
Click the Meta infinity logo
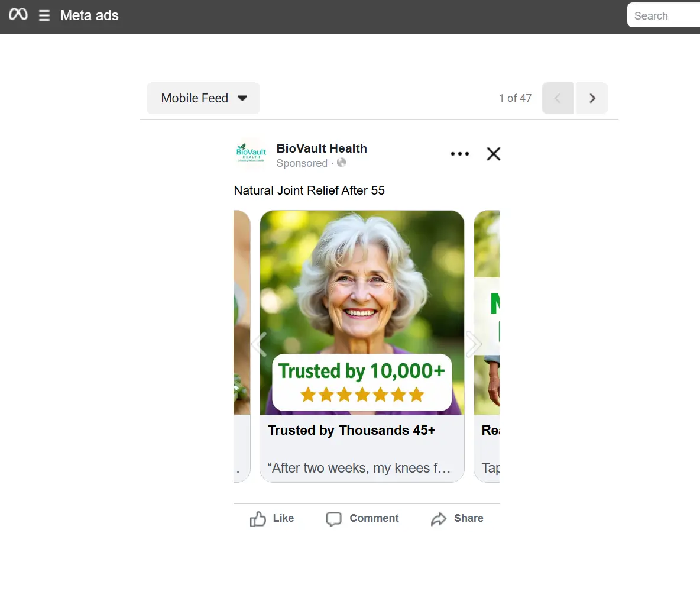[x=18, y=14]
